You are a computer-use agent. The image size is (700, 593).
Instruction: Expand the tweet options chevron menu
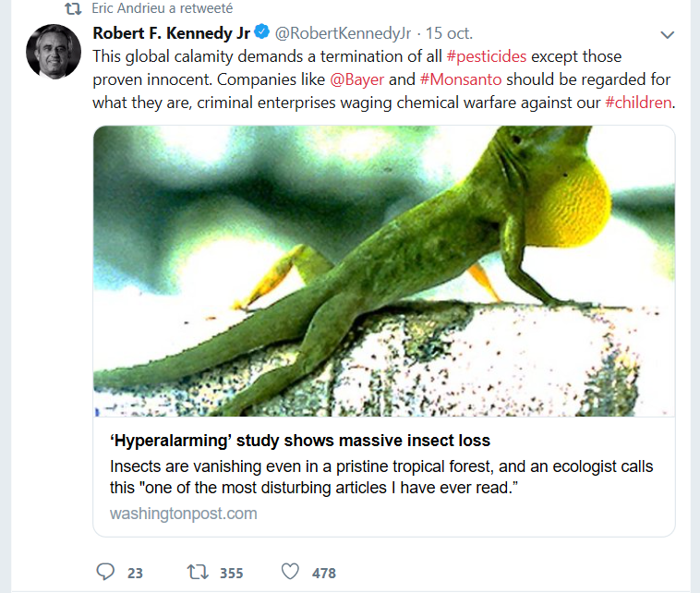pyautogui.click(x=668, y=34)
